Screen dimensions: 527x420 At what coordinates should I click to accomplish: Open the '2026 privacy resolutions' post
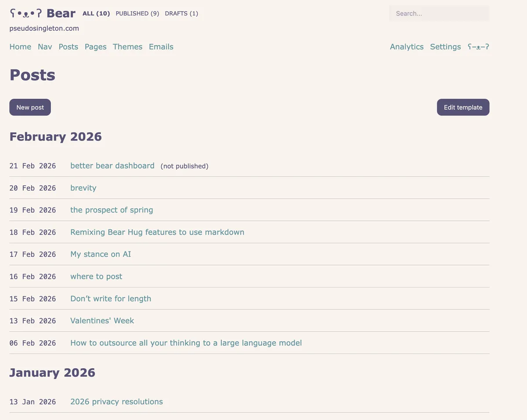[x=116, y=402]
